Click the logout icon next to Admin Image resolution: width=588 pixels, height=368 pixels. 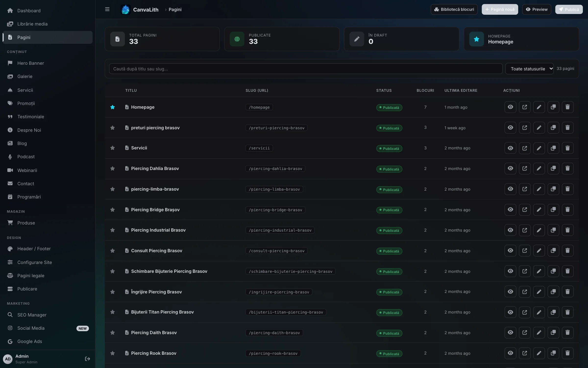[87, 359]
